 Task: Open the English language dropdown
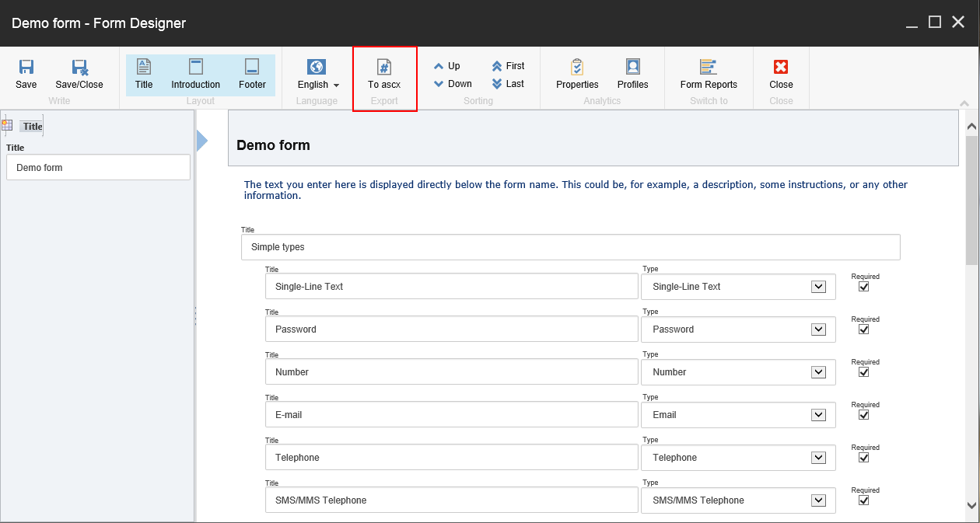point(319,85)
